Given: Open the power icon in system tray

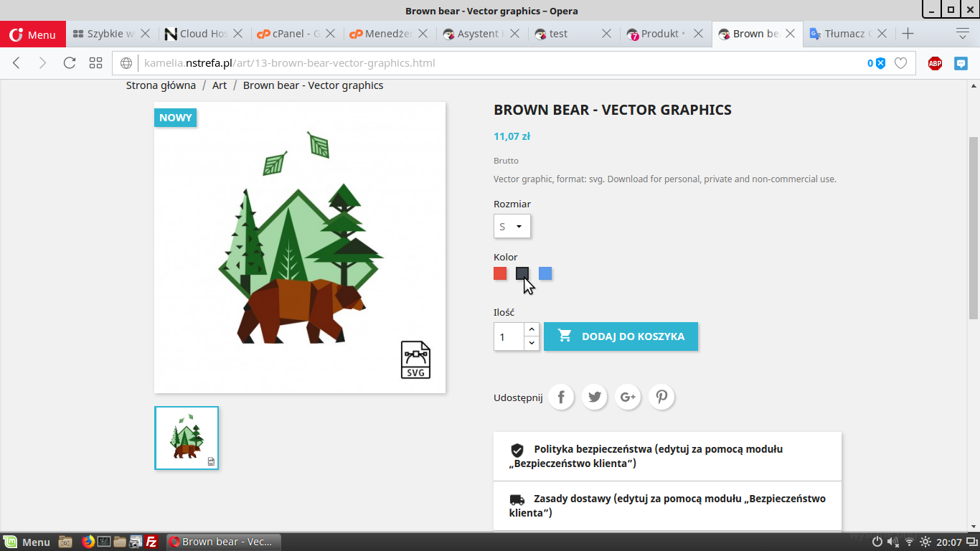Looking at the screenshot, I should [x=877, y=542].
